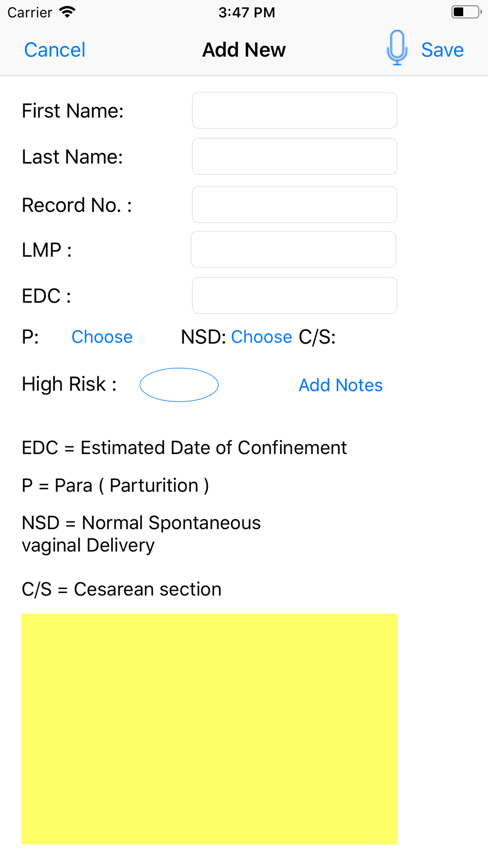Select the EDC date field

pos(294,295)
